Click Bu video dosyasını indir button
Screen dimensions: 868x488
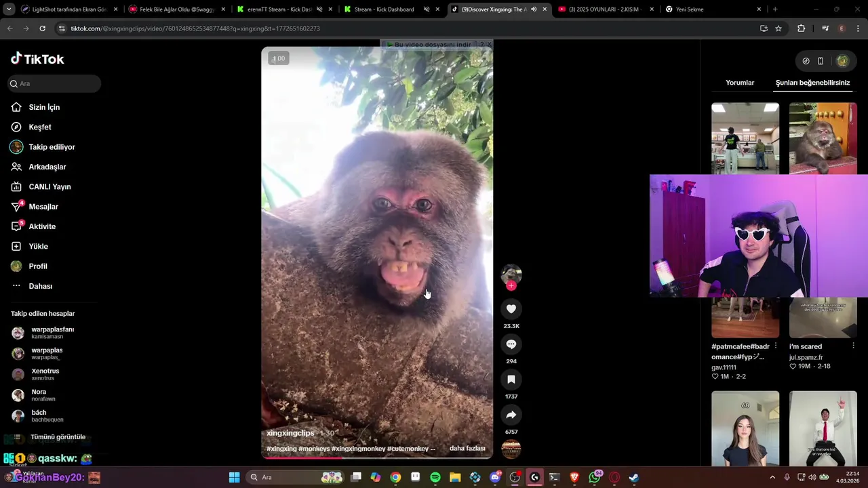(x=429, y=45)
